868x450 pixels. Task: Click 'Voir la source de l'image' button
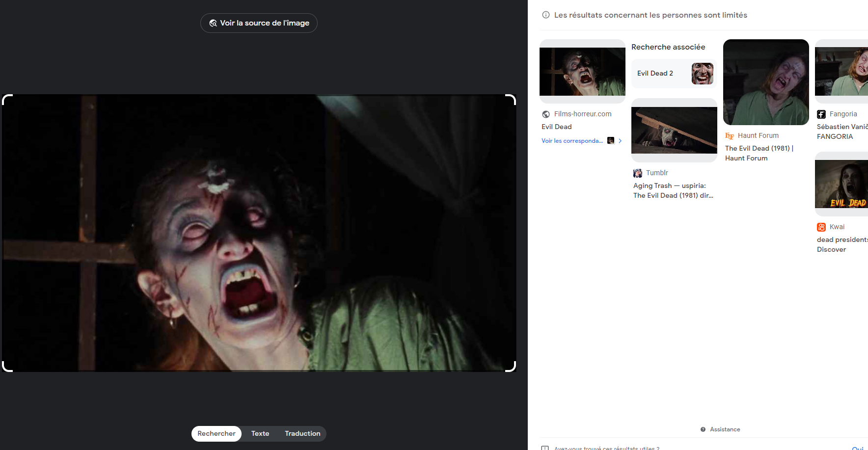[x=259, y=23]
